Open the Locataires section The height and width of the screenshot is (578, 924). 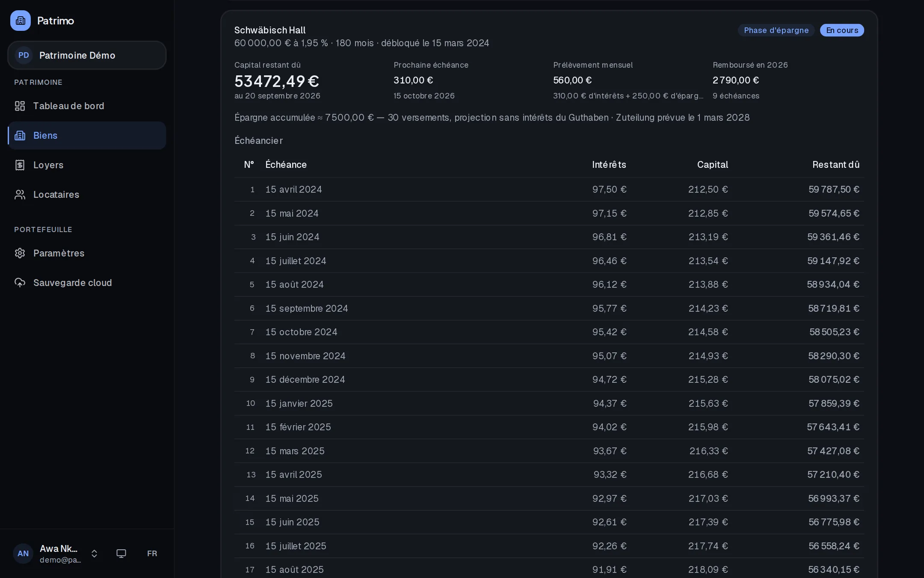pyautogui.click(x=87, y=194)
